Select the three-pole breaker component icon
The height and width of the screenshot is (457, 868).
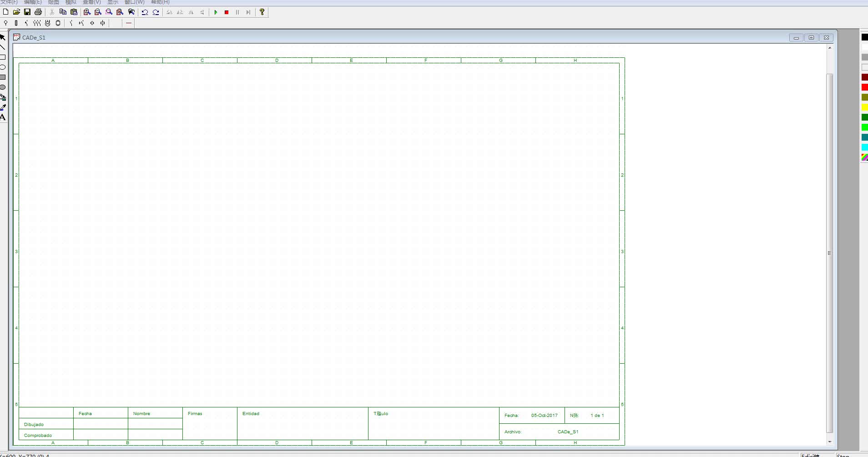point(37,23)
